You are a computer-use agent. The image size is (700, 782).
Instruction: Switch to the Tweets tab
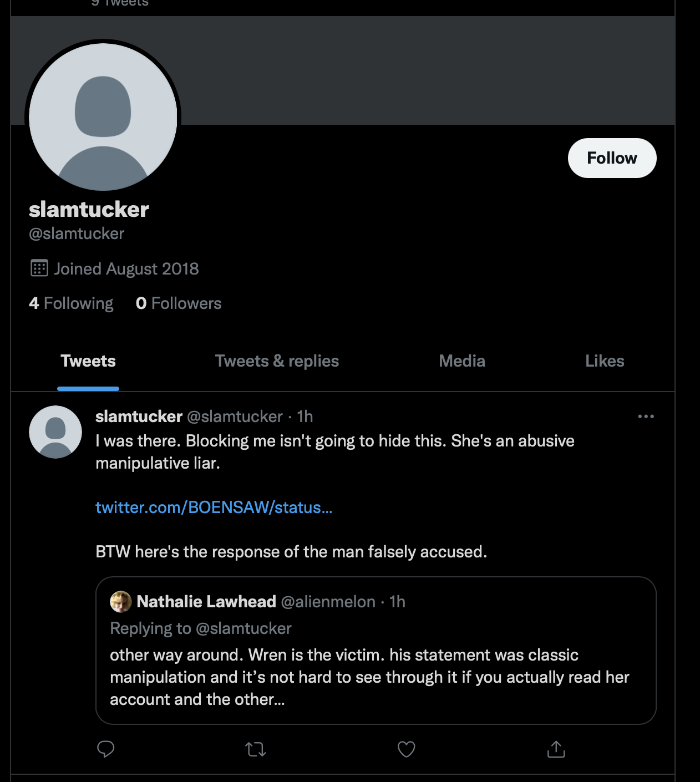click(x=88, y=361)
